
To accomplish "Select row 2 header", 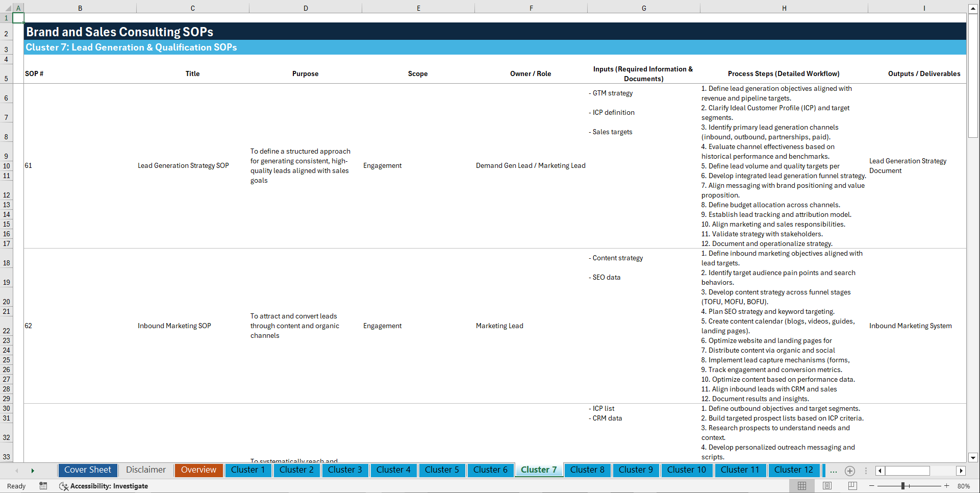I will pyautogui.click(x=6, y=32).
